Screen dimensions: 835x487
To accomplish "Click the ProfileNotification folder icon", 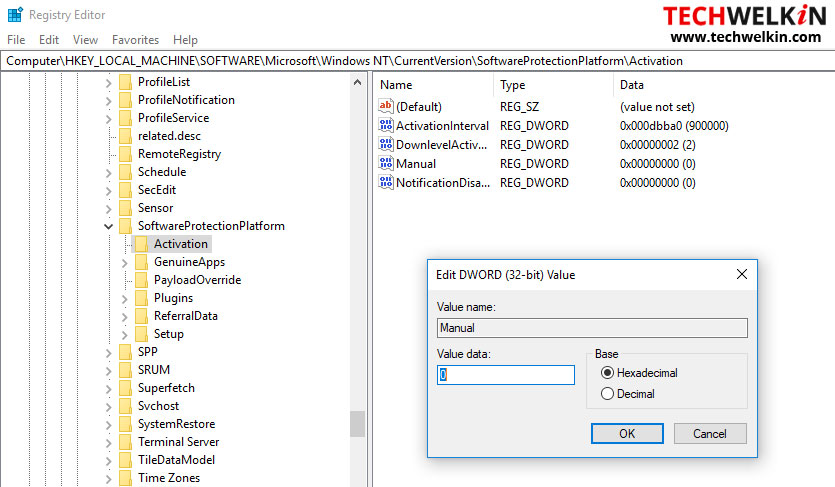I will tap(125, 100).
